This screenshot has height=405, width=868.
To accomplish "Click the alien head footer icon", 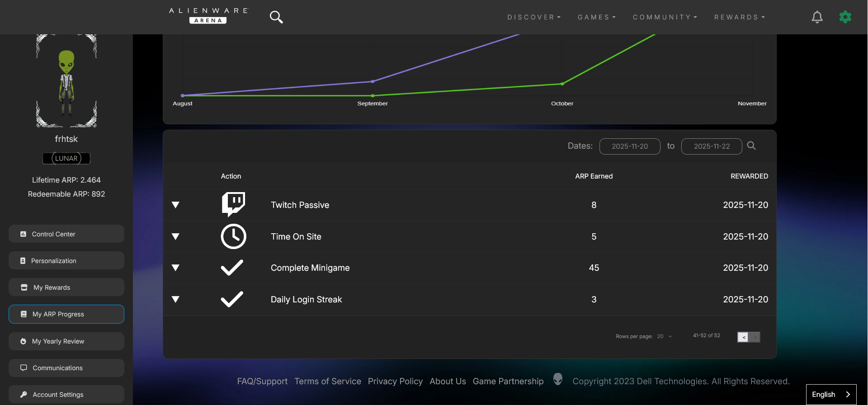I will pos(558,379).
